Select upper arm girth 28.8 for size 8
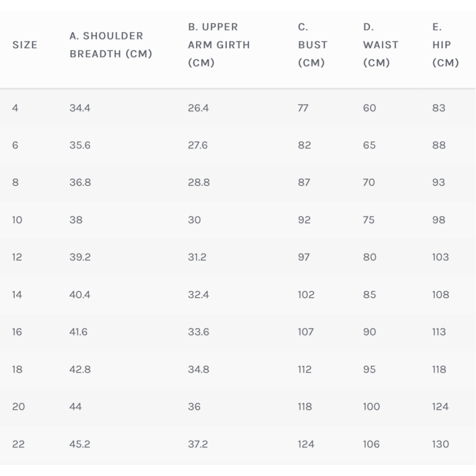Image resolution: width=476 pixels, height=476 pixels. point(199,182)
